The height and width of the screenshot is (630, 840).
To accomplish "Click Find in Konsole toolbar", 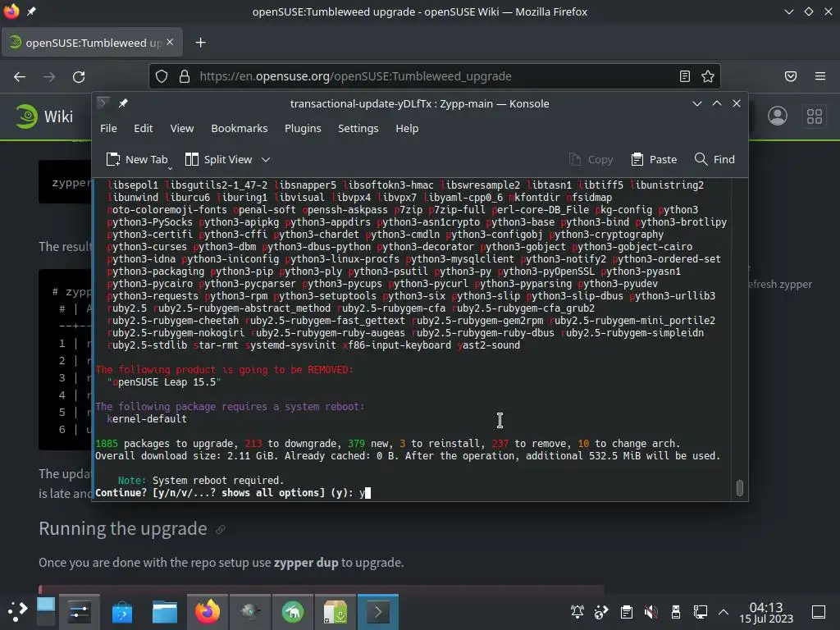I will tap(714, 160).
